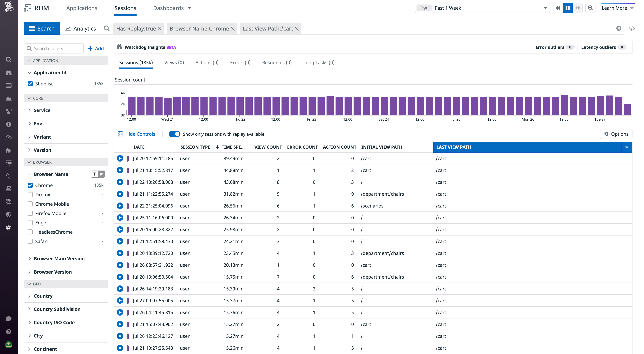This screenshot has width=644, height=354.
Task: Open the code embed </> icon beside search bar
Action: point(632,28)
